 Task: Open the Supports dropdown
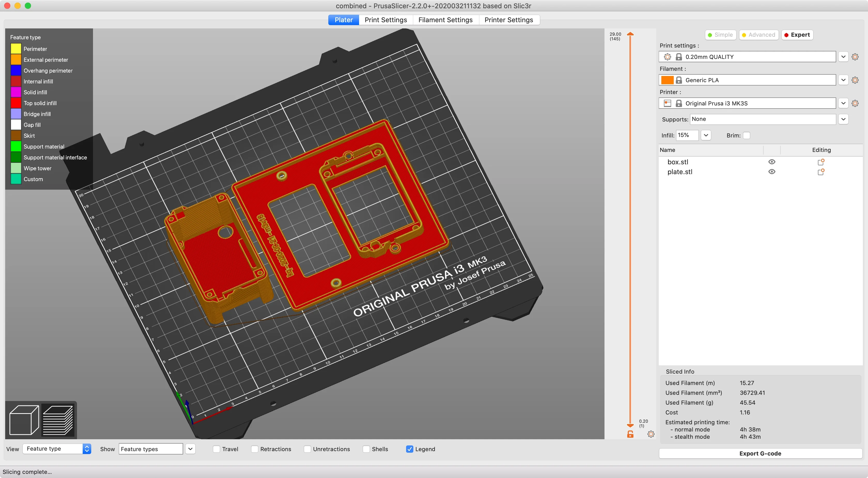click(x=843, y=119)
